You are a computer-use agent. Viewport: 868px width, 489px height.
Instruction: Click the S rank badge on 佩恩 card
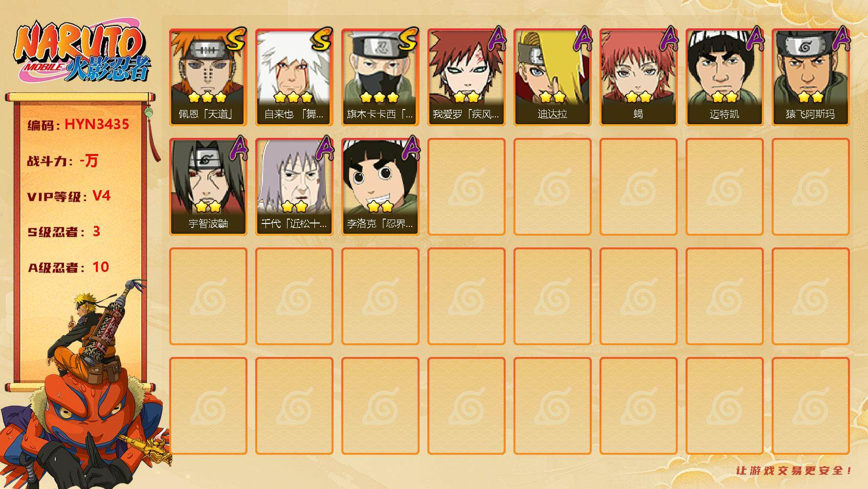click(x=236, y=39)
